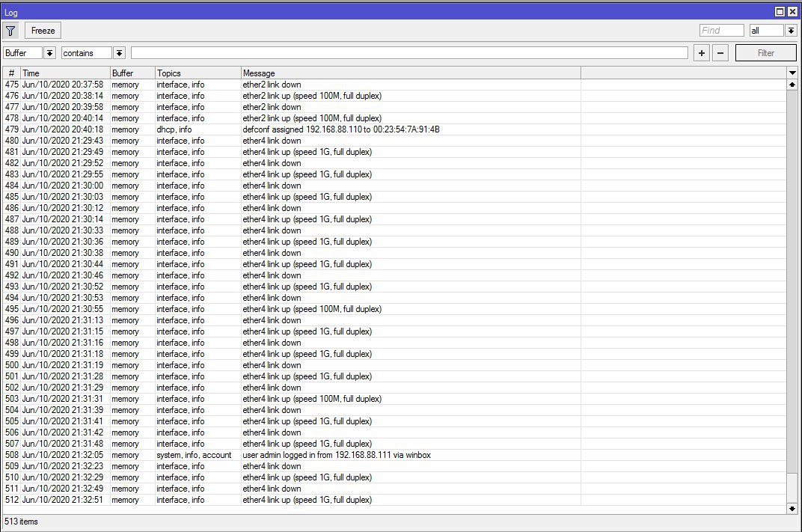Click the funnel filter icon
The image size is (802, 532).
click(10, 31)
